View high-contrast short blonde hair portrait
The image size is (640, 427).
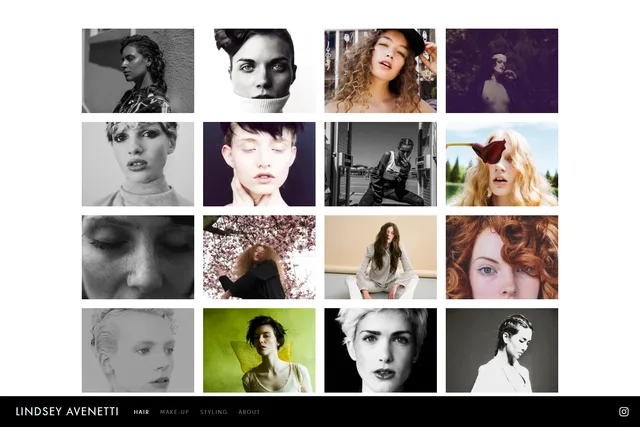(380, 350)
